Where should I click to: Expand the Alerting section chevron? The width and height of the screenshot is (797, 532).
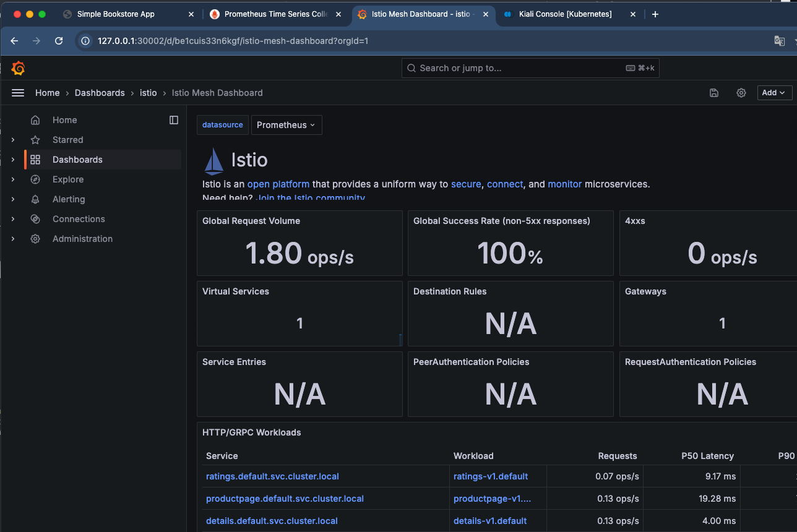click(13, 199)
